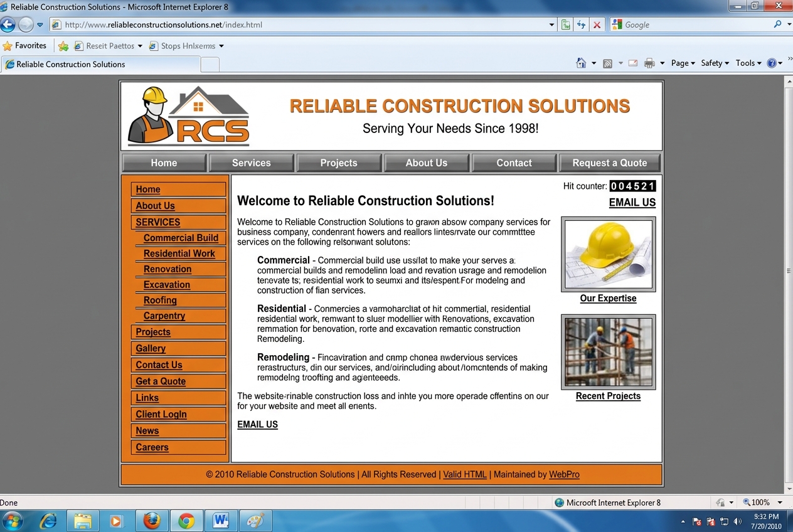Click the yellow hard hat thumbnail
This screenshot has height=532, width=793.
608,254
